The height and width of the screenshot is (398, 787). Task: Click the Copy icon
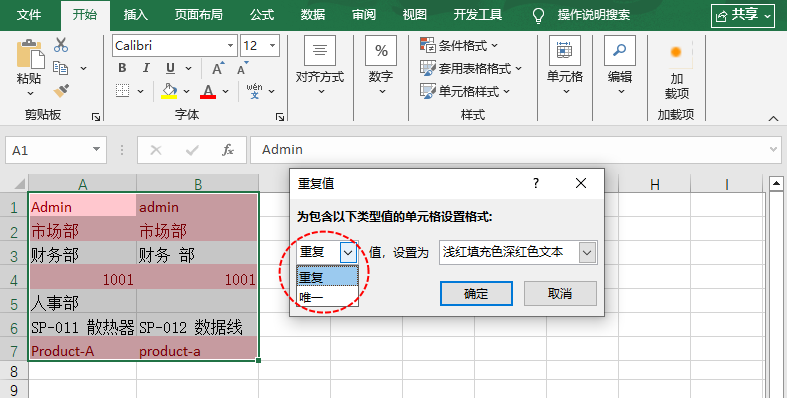[x=61, y=68]
